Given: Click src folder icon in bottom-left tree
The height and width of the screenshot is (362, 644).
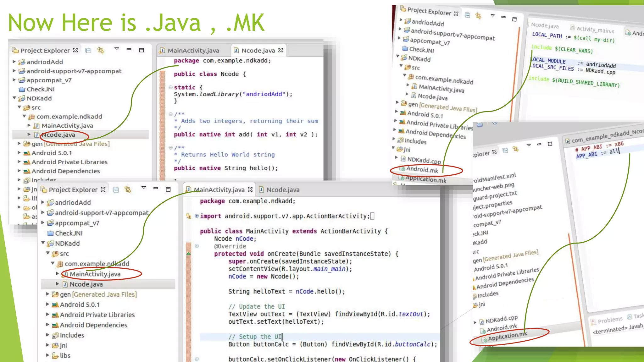Looking at the screenshot, I should click(55, 254).
